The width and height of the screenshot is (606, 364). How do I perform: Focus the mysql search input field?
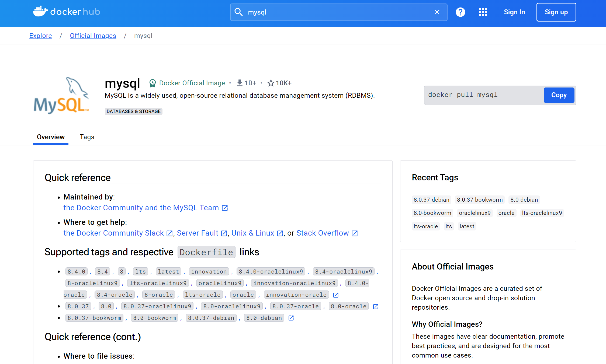point(339,12)
